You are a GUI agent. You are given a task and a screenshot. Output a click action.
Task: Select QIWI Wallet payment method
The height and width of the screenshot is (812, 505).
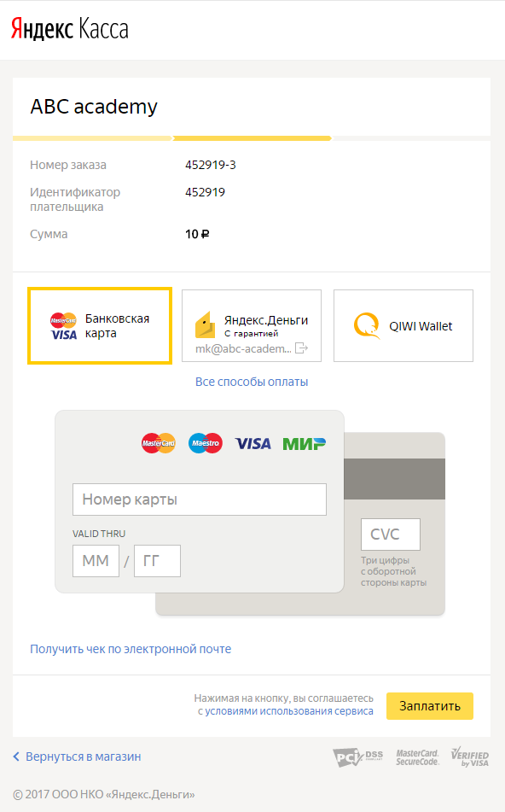pyautogui.click(x=403, y=325)
